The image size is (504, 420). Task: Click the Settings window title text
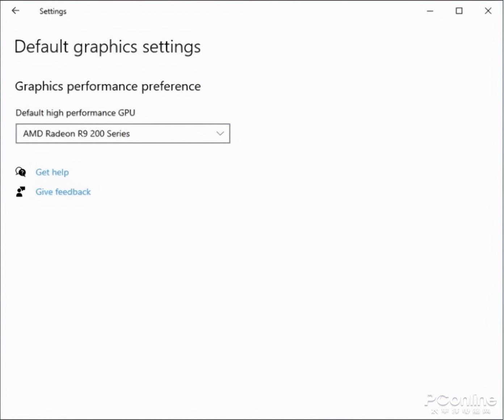53,11
